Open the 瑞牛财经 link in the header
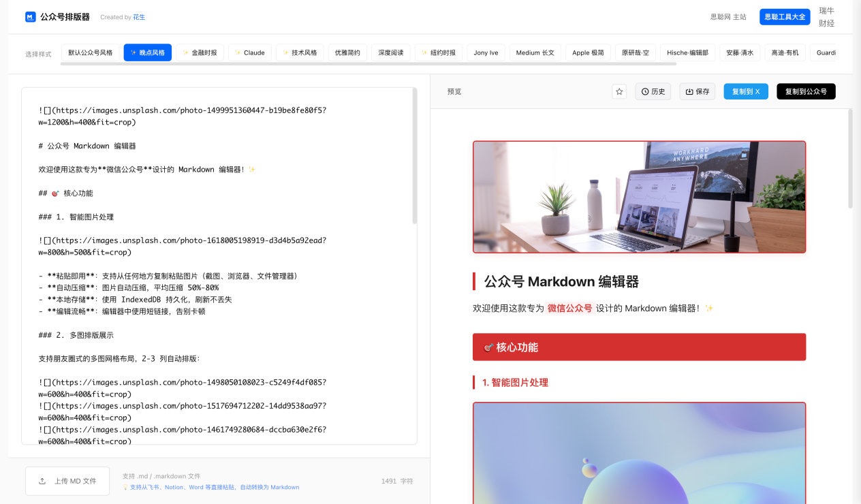The width and height of the screenshot is (861, 504). click(x=826, y=17)
